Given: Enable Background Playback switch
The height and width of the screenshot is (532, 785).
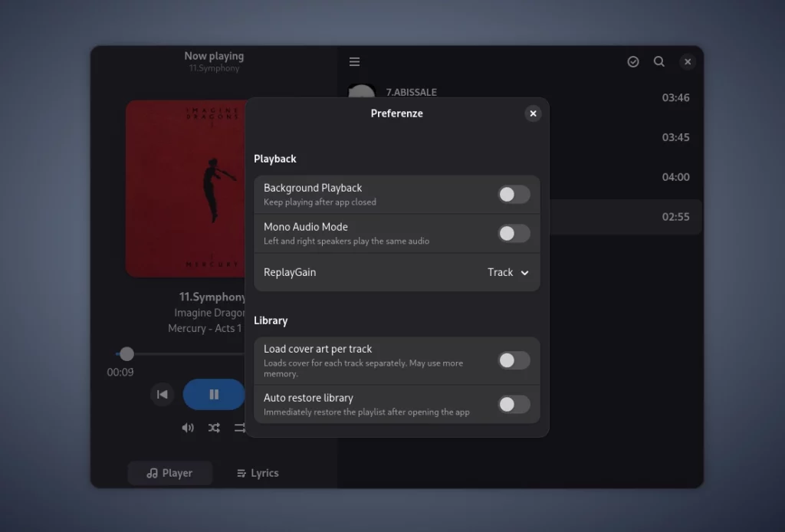Looking at the screenshot, I should point(514,194).
